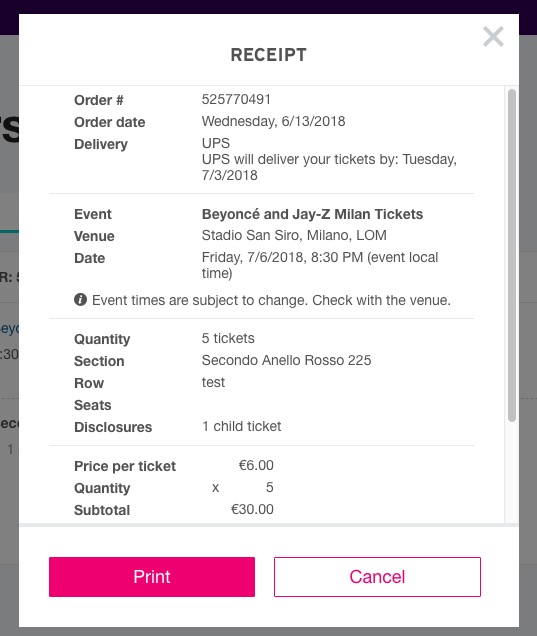
Task: Click the RECEIPT heading
Action: (268, 55)
